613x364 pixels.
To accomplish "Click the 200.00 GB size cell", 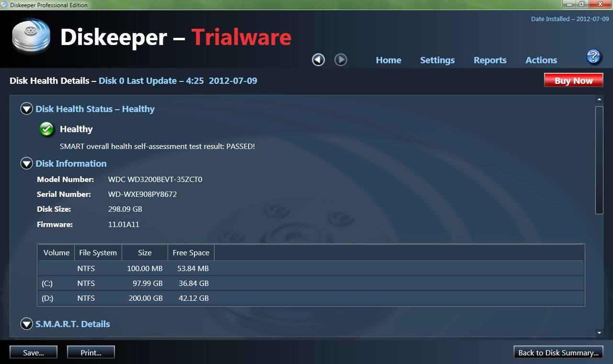I will coord(145,298).
